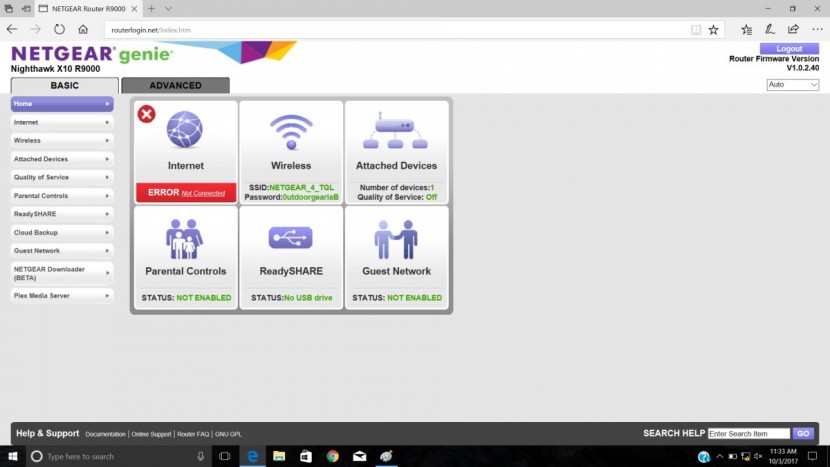830x467 pixels.
Task: Launch Google Chrome from the taskbar
Action: tap(332, 456)
